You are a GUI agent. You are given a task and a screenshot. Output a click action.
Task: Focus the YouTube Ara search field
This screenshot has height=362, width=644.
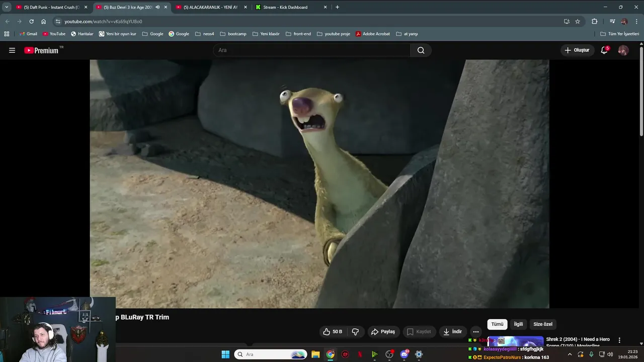pyautogui.click(x=312, y=50)
